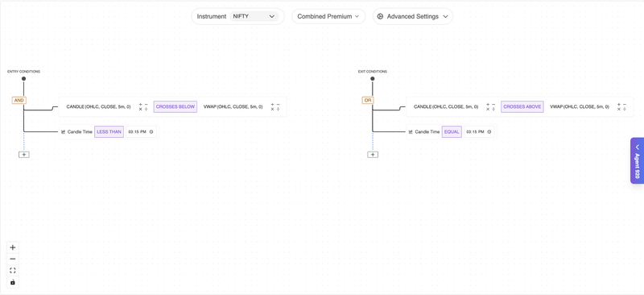Screen dimensions: 644x295
Task: Select the exit CANDLE (OHLC, CLOSE, 5m, 0) operand
Action: (446, 107)
